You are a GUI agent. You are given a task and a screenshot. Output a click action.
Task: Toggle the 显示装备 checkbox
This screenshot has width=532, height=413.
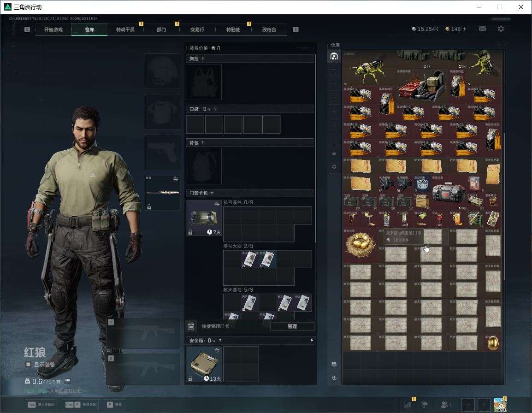point(28,365)
